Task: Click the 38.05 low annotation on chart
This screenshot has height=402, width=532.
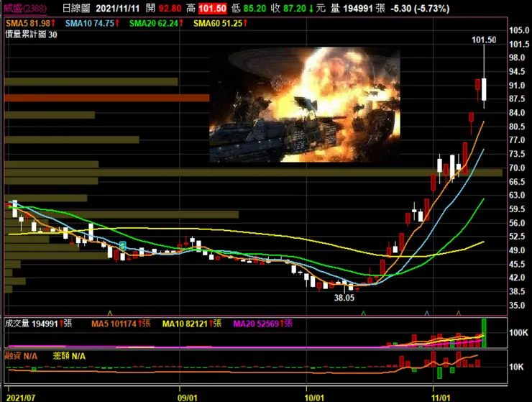Action: (x=344, y=298)
